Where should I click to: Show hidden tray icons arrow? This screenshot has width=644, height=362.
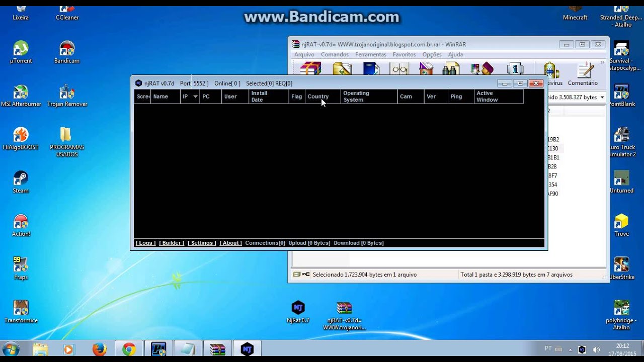click(570, 349)
